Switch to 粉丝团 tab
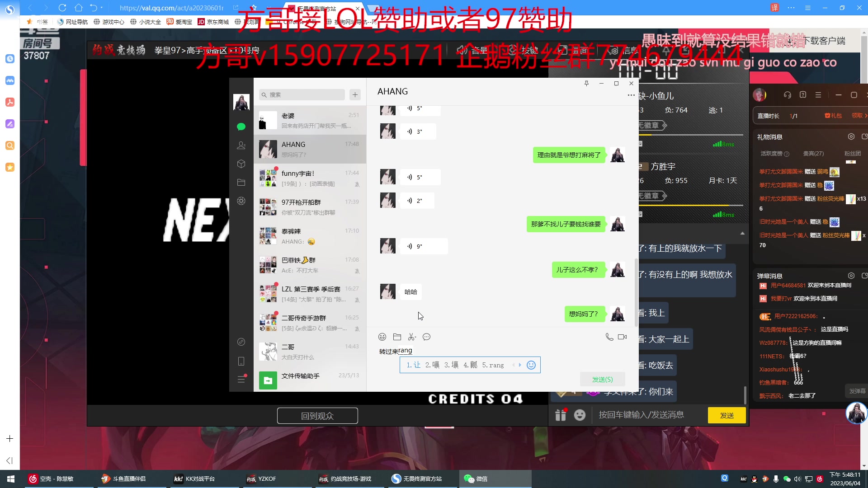Screen dimensions: 868x488 click(x=853, y=154)
